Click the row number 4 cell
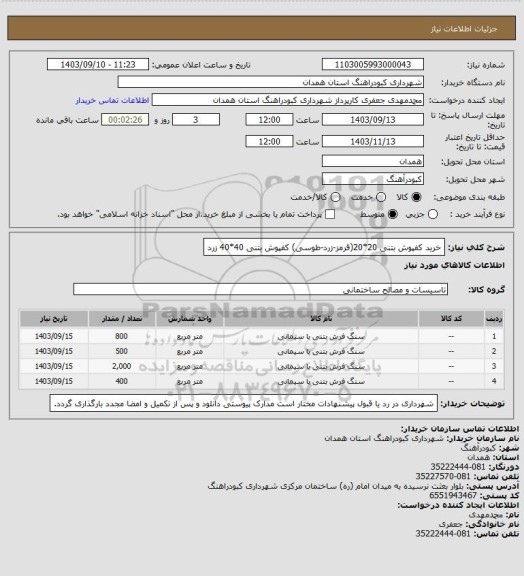 [494, 381]
